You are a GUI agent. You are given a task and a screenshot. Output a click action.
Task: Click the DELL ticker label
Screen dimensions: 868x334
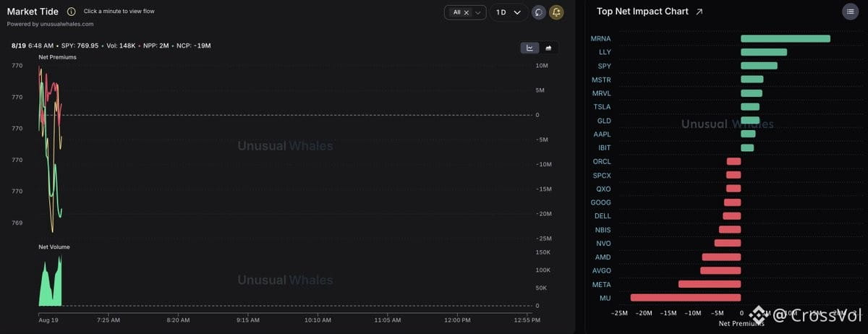pos(603,216)
